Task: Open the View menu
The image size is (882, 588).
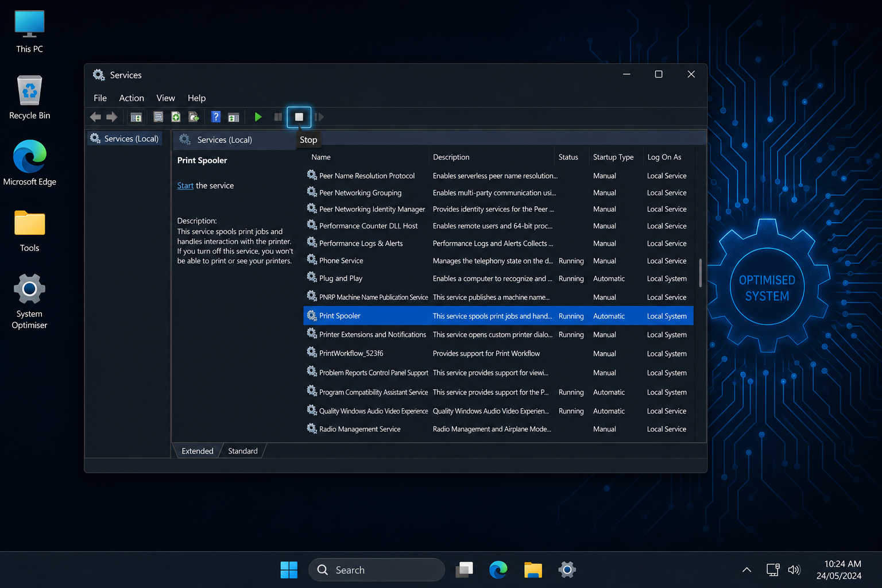Action: 165,98
